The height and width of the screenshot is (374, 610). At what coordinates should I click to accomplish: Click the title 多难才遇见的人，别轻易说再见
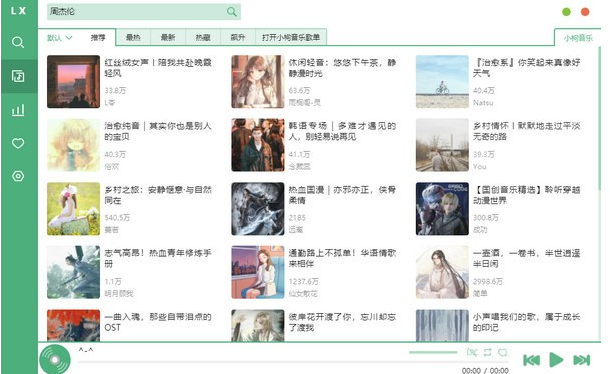(342, 132)
